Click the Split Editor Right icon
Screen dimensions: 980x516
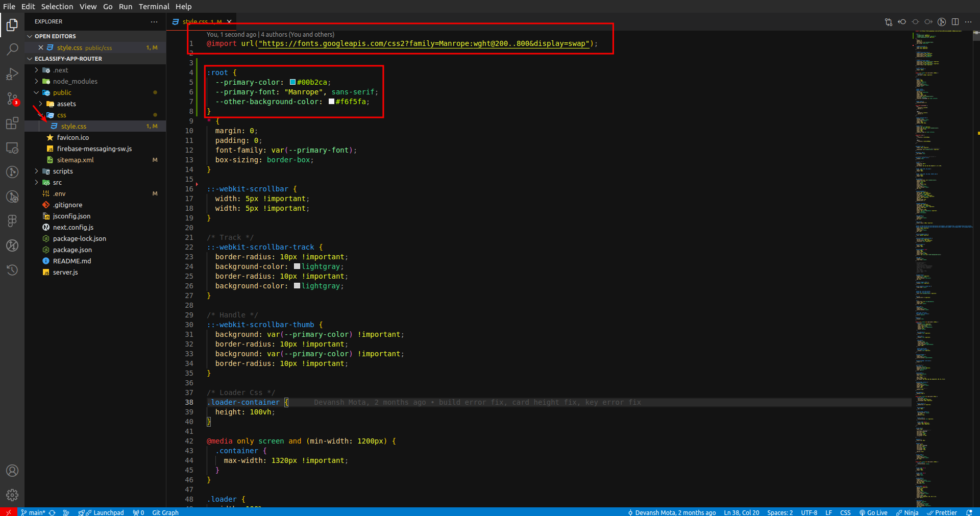click(x=955, y=21)
